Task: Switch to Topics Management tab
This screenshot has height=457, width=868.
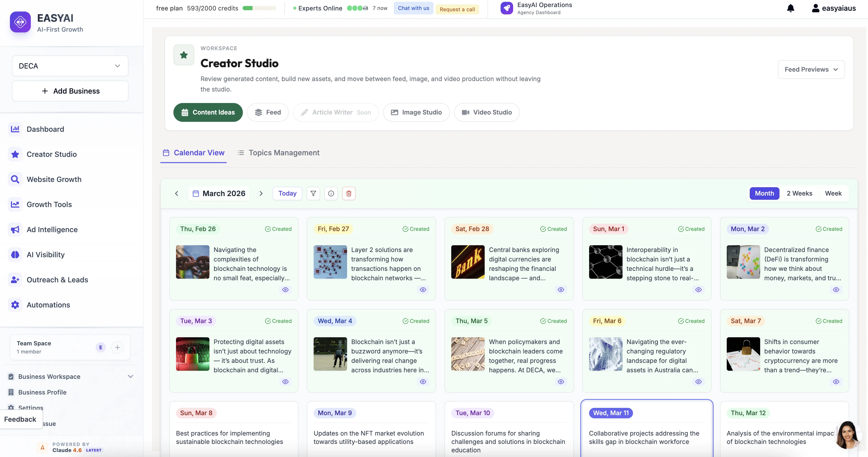Action: click(284, 152)
